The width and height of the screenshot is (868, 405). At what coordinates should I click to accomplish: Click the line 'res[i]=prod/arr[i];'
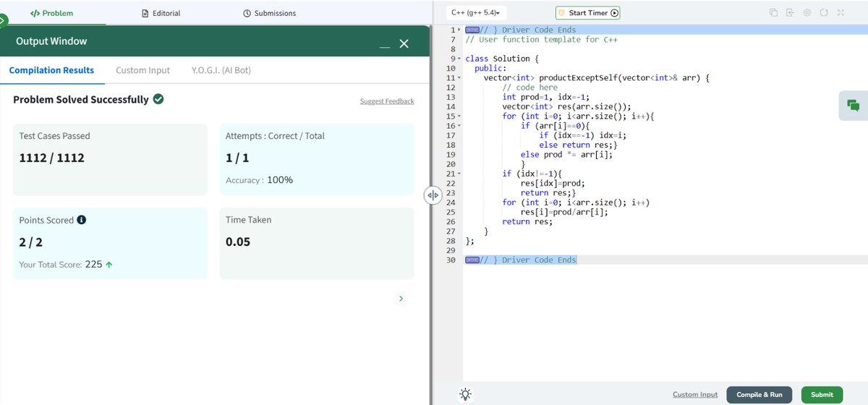[x=566, y=212]
